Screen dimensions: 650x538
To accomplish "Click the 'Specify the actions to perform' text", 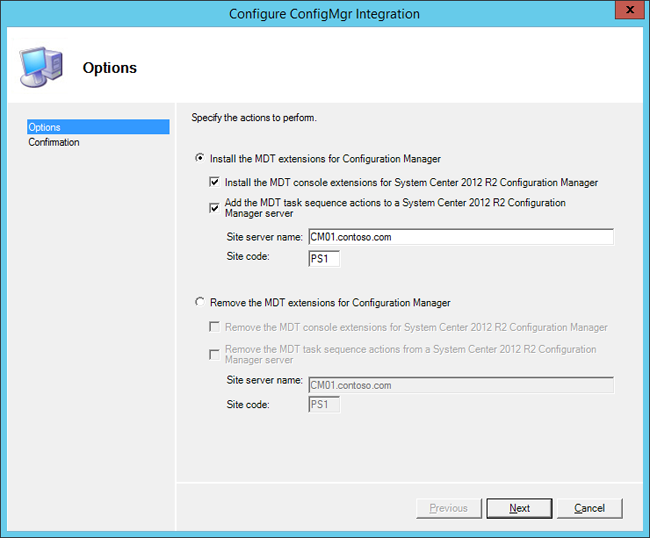I will click(254, 118).
